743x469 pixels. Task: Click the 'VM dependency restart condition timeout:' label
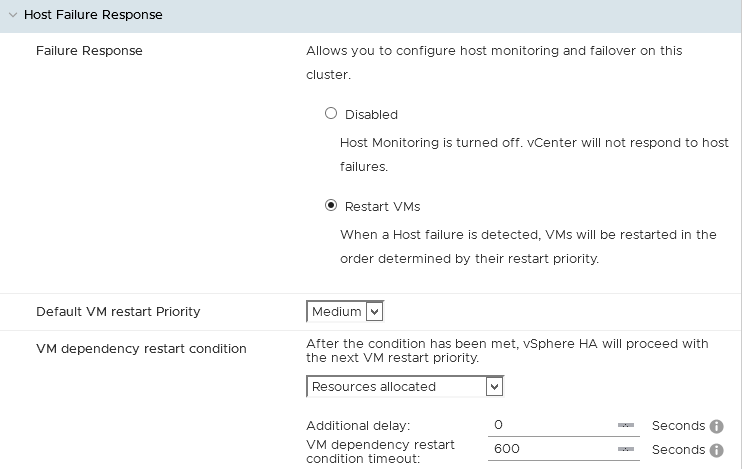[380, 451]
